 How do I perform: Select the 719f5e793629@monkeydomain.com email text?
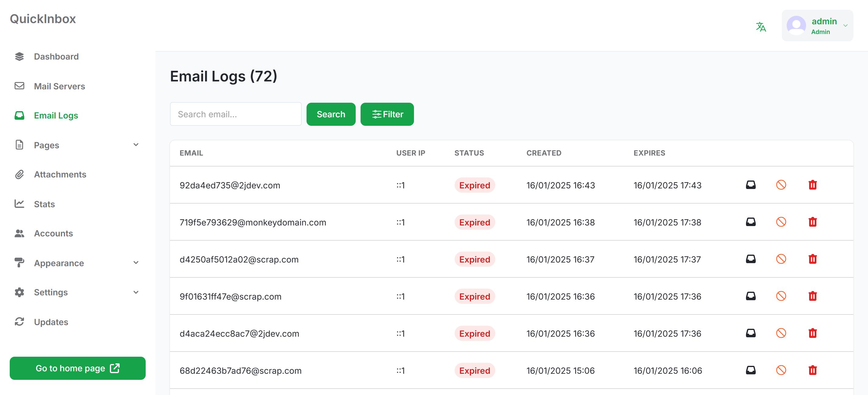(253, 222)
